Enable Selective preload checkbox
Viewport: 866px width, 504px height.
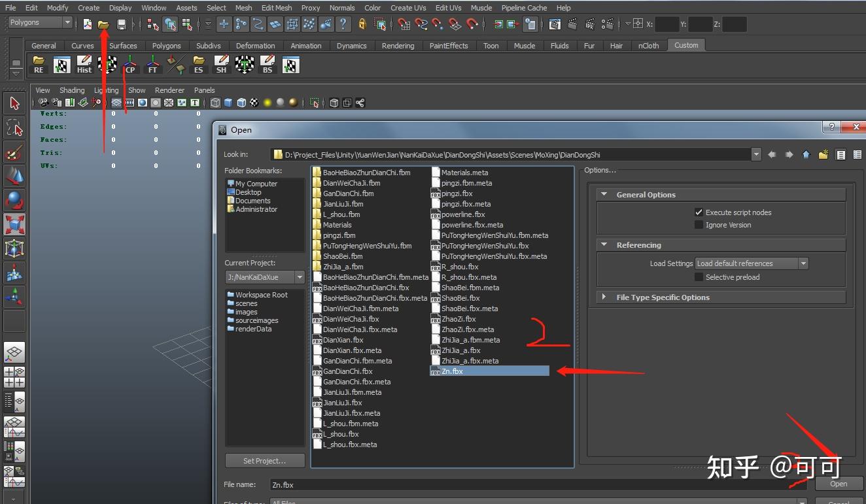click(x=699, y=277)
